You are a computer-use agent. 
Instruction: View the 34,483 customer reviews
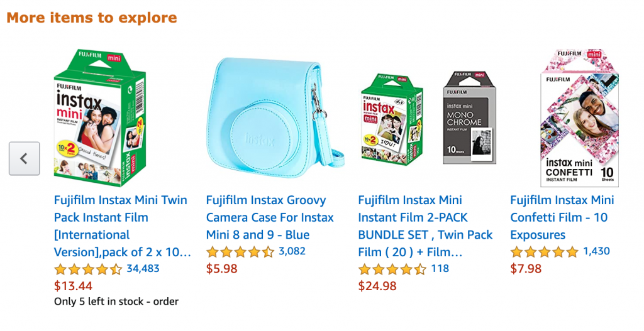point(143,269)
